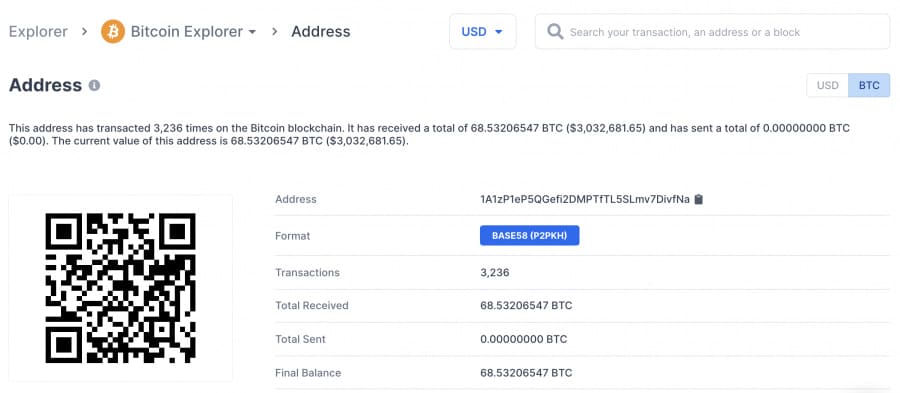Click the Address page heading
The width and height of the screenshot is (900, 393).
tap(45, 85)
